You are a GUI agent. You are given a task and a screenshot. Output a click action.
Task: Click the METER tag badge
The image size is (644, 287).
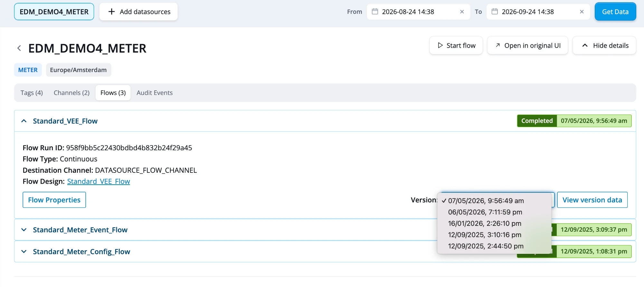[x=28, y=70]
